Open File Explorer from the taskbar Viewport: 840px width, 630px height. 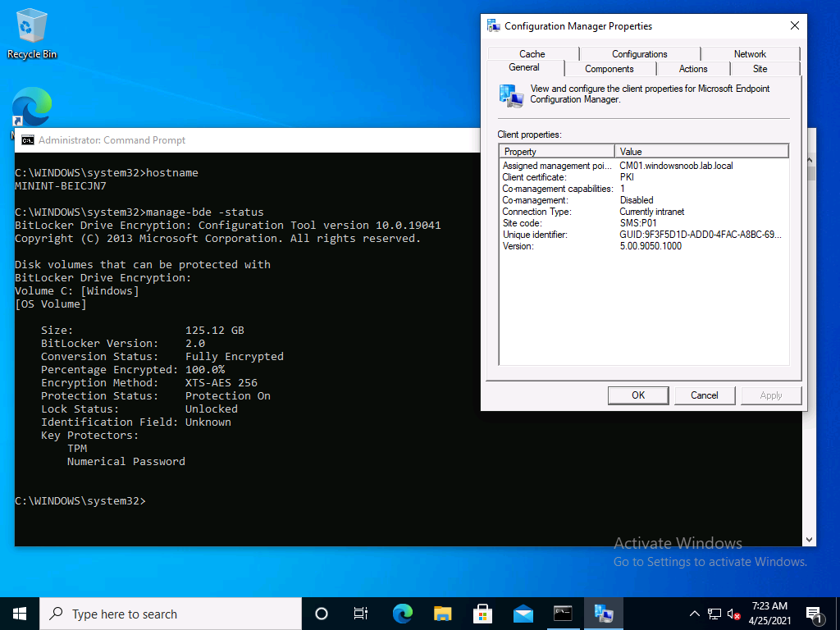click(442, 614)
